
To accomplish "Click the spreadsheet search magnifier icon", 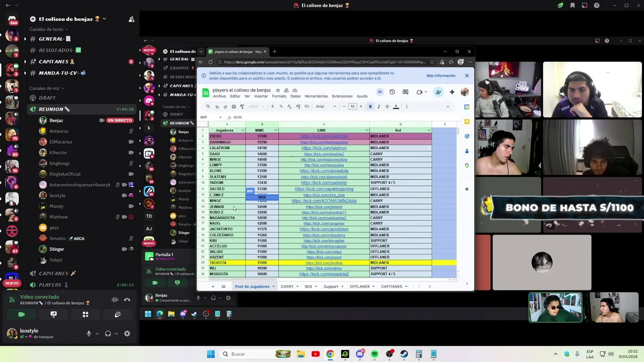I will pyautogui.click(x=208, y=107).
